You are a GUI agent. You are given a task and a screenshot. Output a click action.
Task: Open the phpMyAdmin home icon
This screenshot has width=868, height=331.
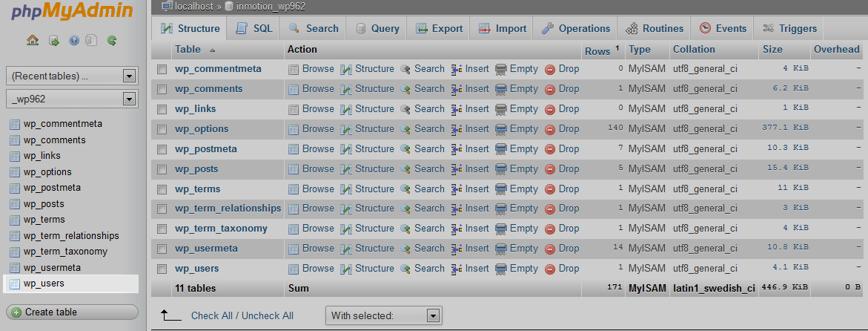tap(33, 41)
